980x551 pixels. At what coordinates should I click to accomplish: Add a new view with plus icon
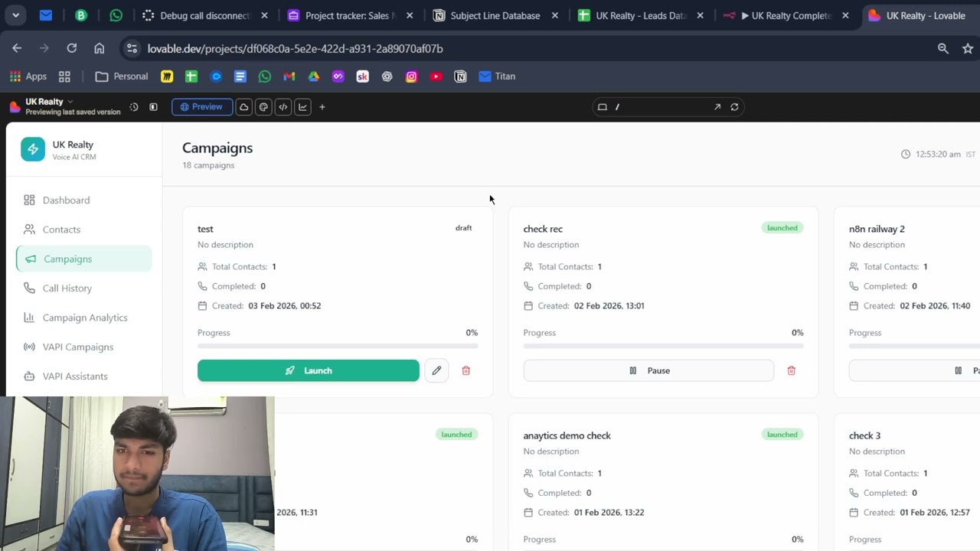322,107
